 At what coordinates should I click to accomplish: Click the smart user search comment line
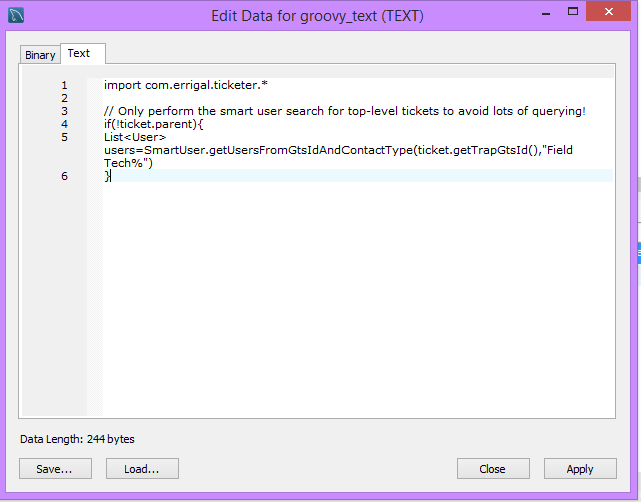click(x=344, y=111)
